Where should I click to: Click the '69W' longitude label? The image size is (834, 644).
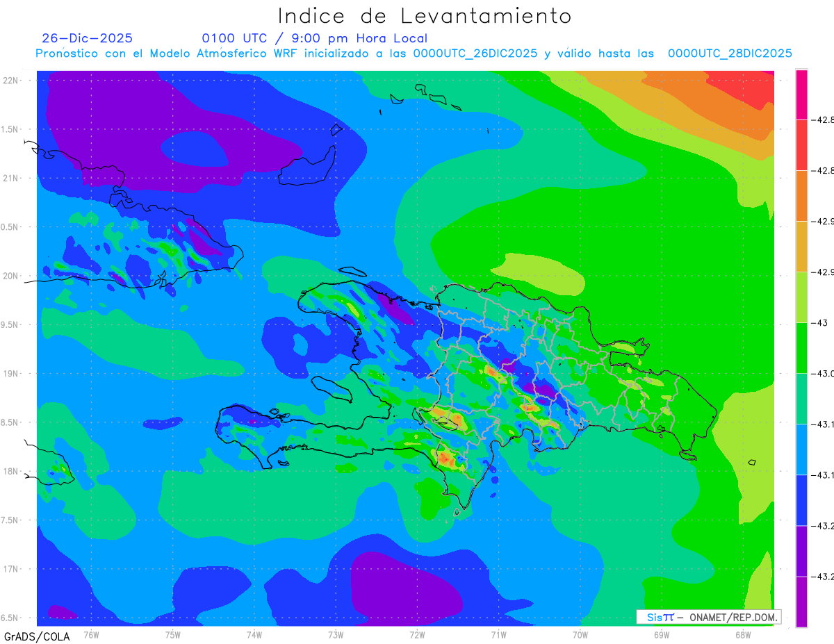coord(662,634)
